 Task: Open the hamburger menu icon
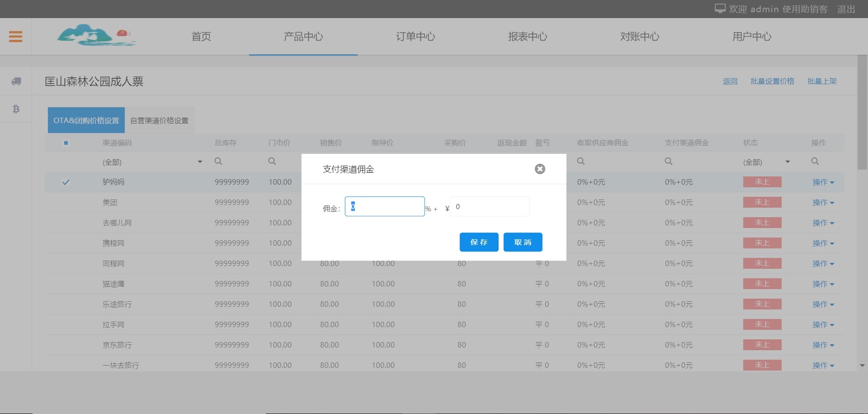15,37
